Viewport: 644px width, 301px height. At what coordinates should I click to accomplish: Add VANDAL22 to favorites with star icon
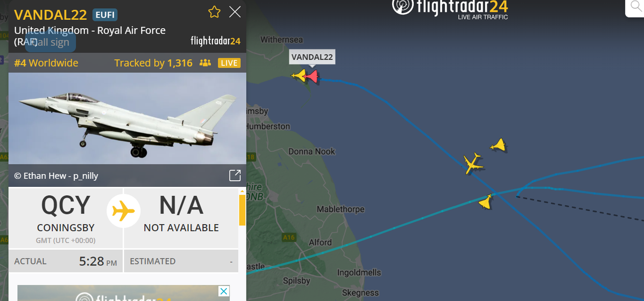pos(214,12)
